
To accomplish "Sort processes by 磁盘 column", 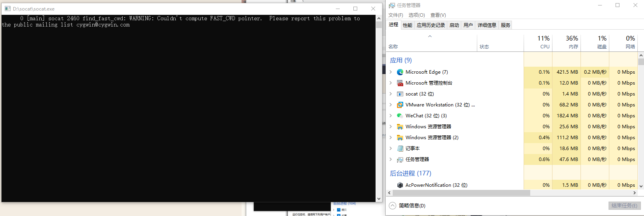I will 595,42.
